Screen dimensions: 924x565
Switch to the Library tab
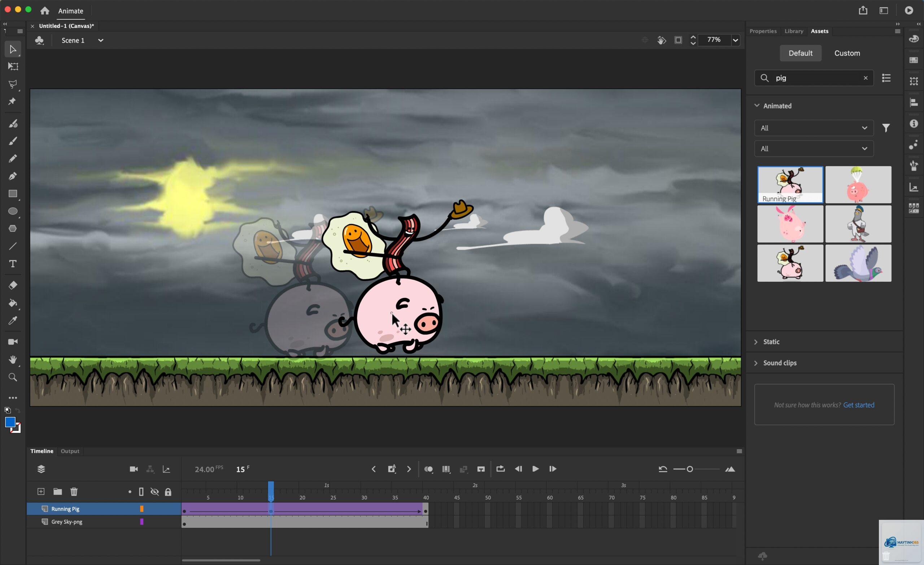click(x=793, y=31)
